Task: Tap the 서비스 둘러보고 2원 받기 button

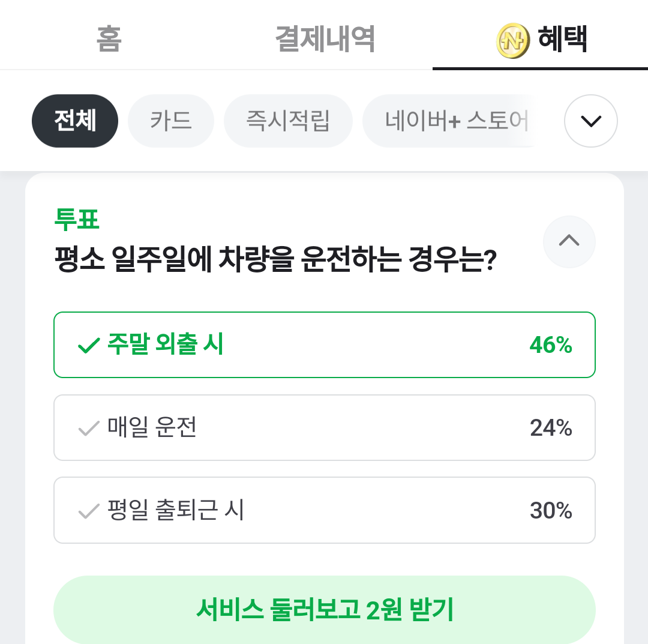Action: [x=324, y=610]
